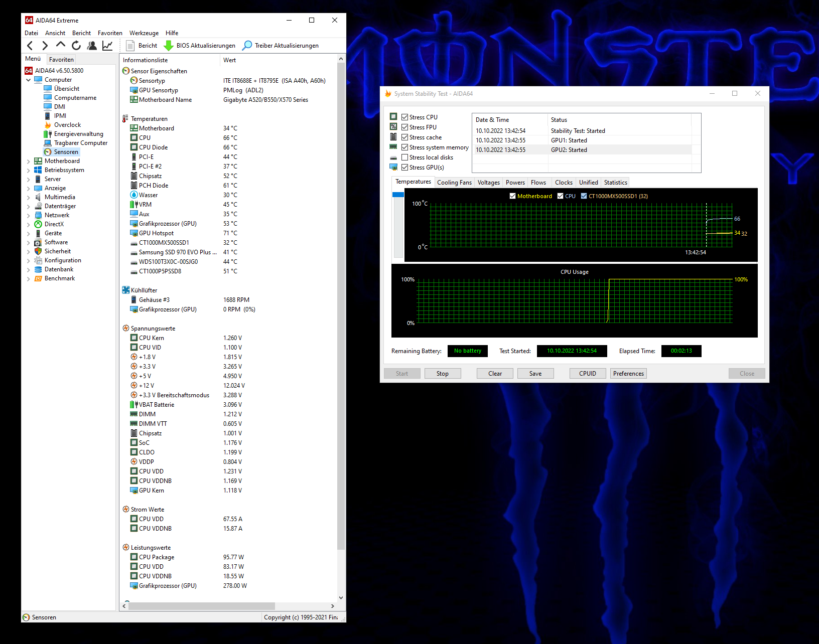Click the sensor list vertical scrollbar
819x644 pixels.
coord(341,306)
